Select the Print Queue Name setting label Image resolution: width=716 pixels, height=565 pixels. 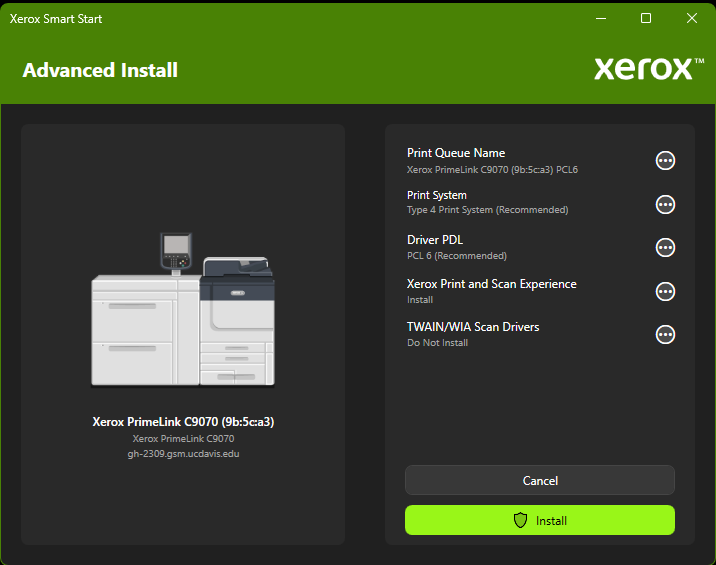[x=456, y=153]
